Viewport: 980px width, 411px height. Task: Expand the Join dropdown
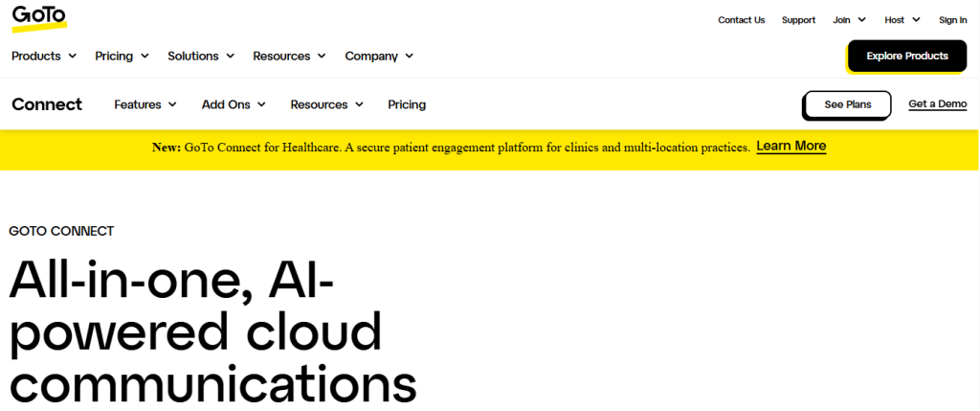850,20
